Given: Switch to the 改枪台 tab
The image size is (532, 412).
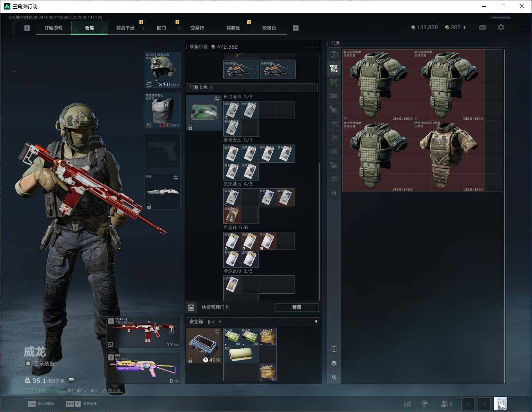Looking at the screenshot, I should click(x=269, y=28).
